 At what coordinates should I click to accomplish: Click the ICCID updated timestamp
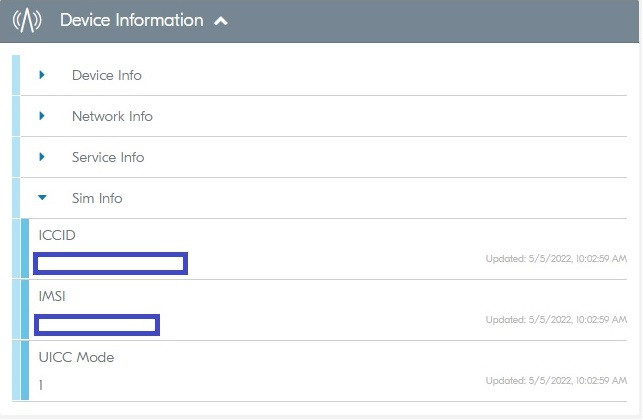point(556,259)
